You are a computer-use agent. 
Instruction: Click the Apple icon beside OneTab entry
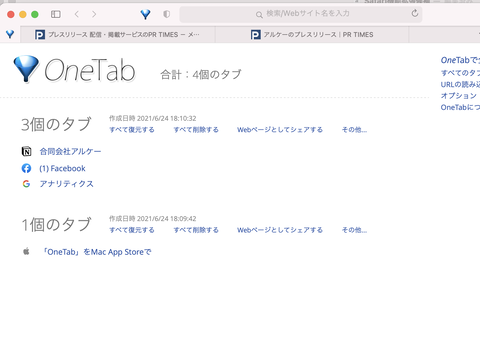26,251
